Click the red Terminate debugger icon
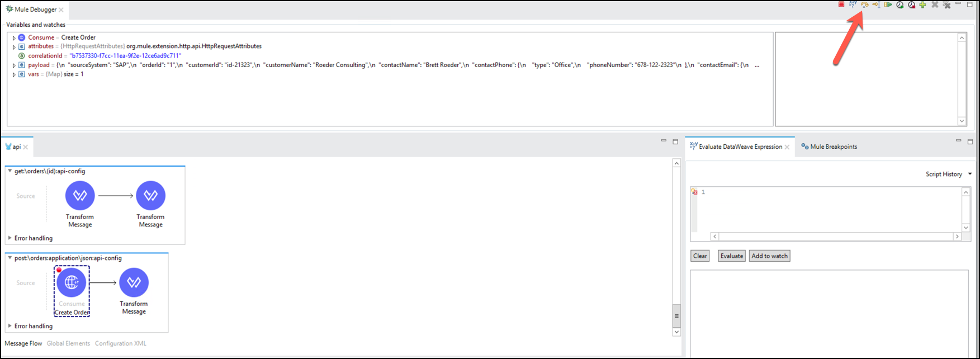The width and height of the screenshot is (980, 359). click(841, 4)
